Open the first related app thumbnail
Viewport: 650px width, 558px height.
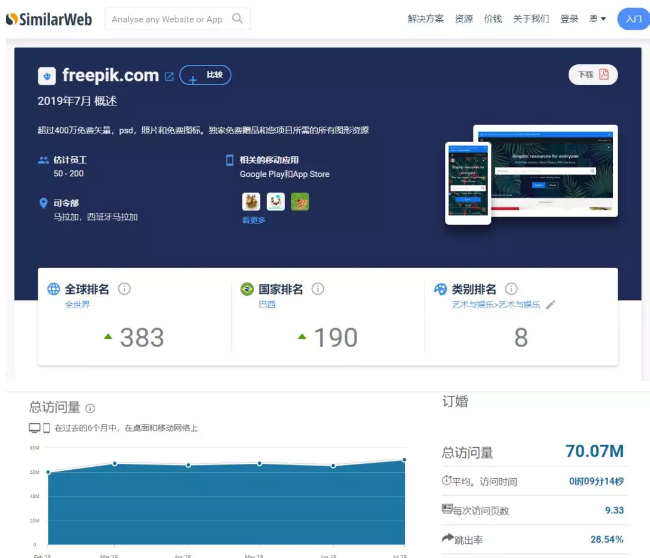click(x=251, y=201)
